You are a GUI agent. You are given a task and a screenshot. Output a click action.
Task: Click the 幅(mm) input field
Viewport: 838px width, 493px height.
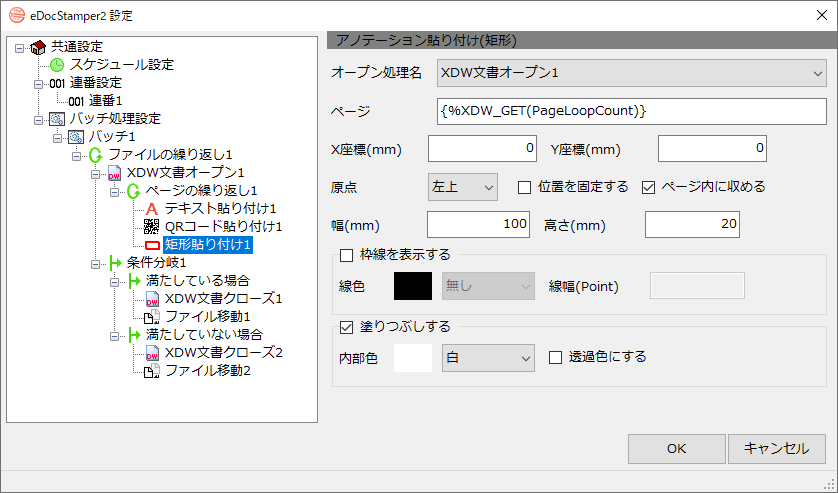pyautogui.click(x=478, y=225)
